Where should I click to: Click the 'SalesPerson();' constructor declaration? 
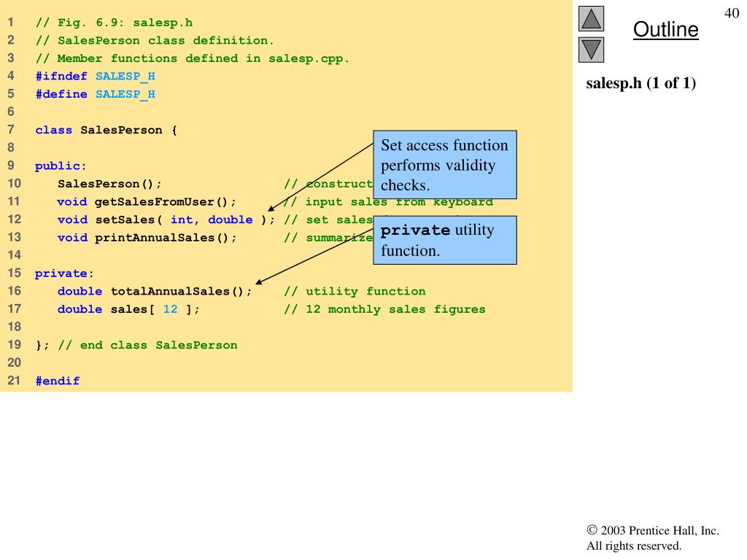tap(109, 184)
